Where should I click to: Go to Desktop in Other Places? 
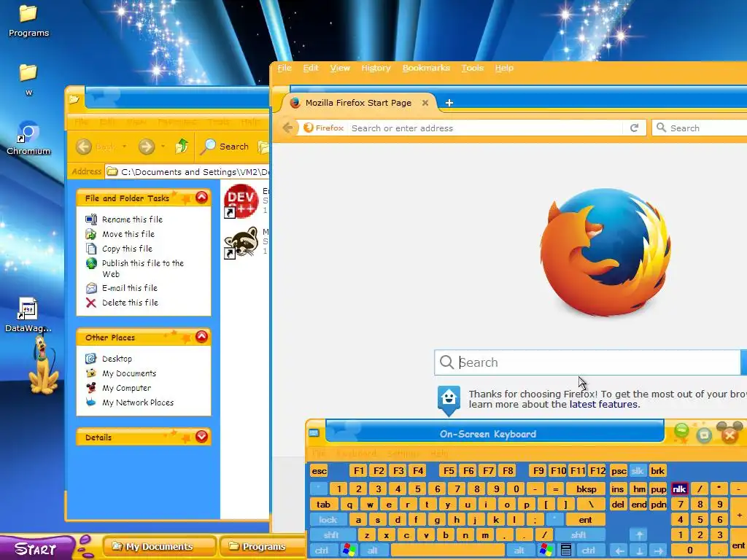[117, 359]
